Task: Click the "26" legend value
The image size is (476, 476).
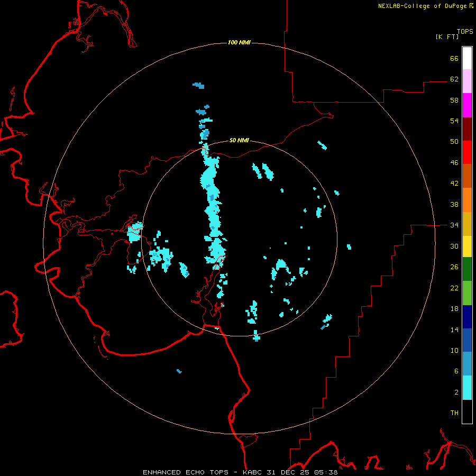Action: [x=454, y=267]
